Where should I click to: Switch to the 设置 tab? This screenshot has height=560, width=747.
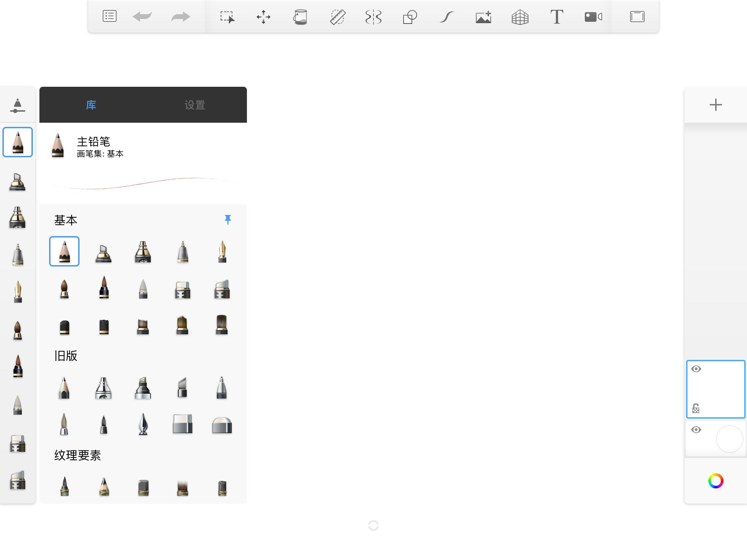[195, 105]
